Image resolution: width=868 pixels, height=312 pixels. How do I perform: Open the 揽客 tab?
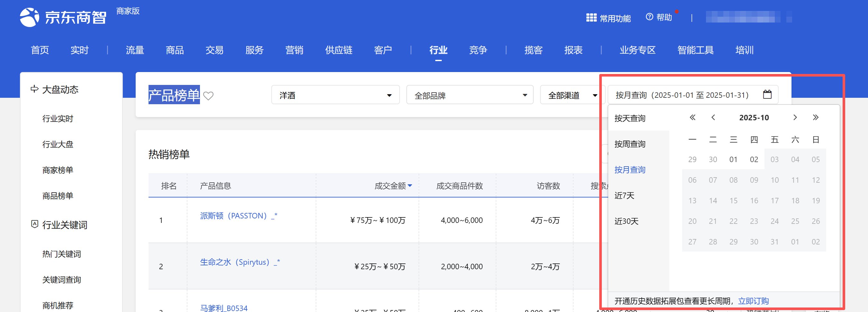coord(533,50)
